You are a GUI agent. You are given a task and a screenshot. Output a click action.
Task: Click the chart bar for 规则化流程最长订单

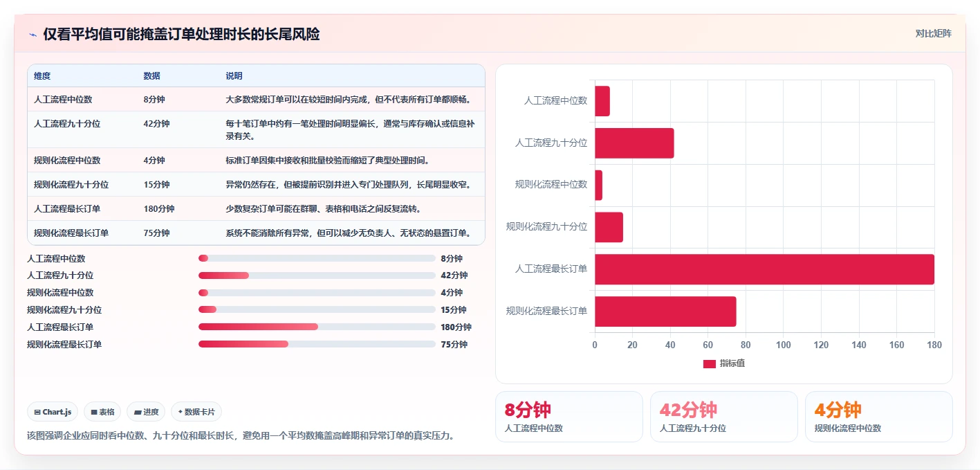[665, 311]
